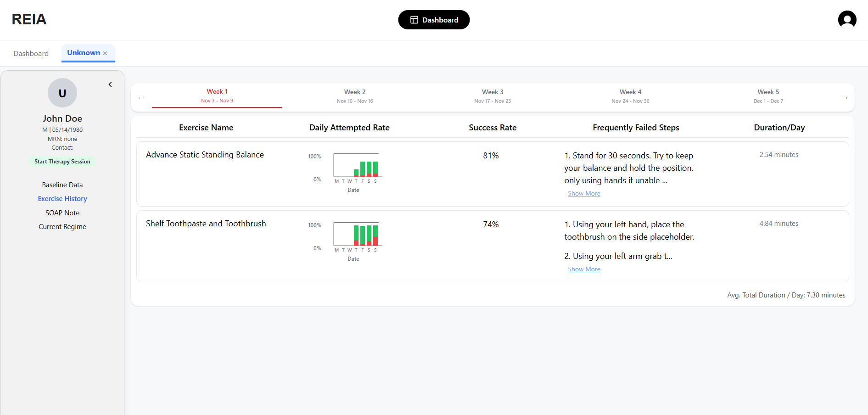Start Therapy Session for John Doe
Viewport: 868px width, 415px height.
point(62,162)
